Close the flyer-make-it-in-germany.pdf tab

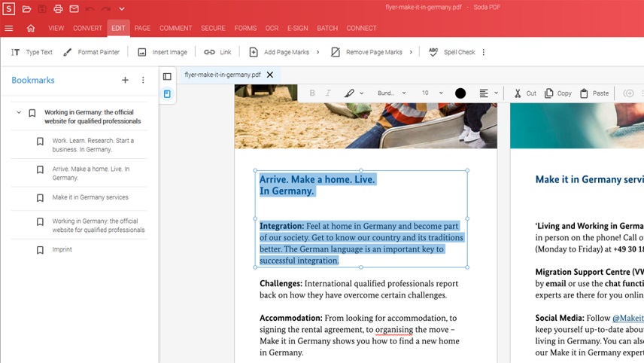(x=270, y=75)
